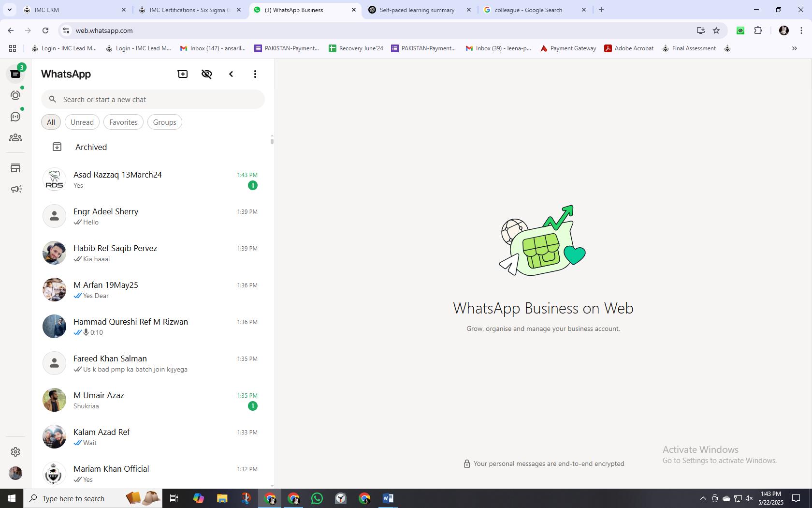Open Adobe Acrobat bookmark
Screen dimensions: 812x508
coord(629,48)
